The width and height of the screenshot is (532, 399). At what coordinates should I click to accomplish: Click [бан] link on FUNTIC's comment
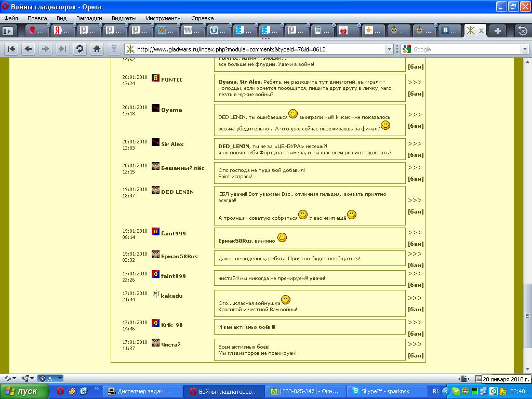[415, 94]
